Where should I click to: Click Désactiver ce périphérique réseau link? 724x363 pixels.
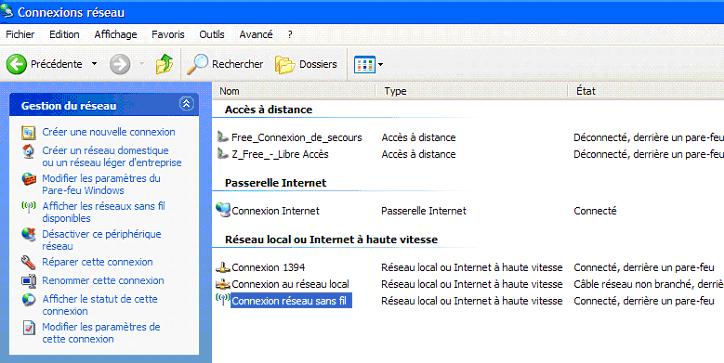pos(102,240)
